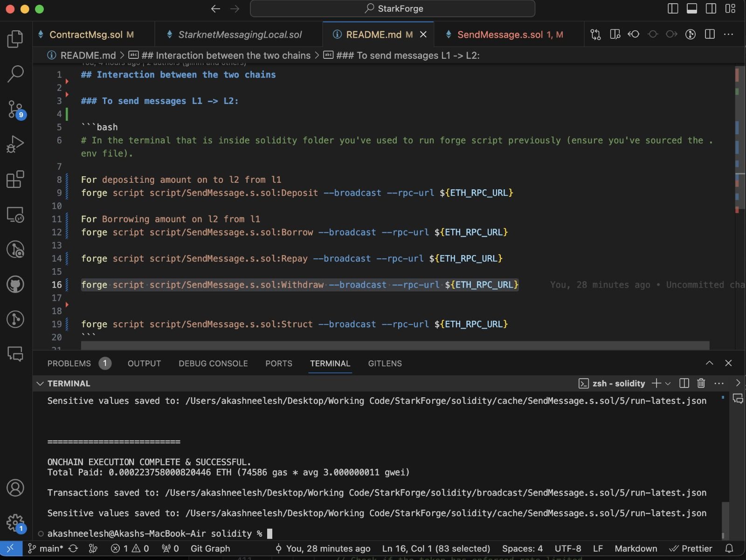Open the notifications bell
Image resolution: width=746 pixels, height=560 pixels.
point(730,548)
